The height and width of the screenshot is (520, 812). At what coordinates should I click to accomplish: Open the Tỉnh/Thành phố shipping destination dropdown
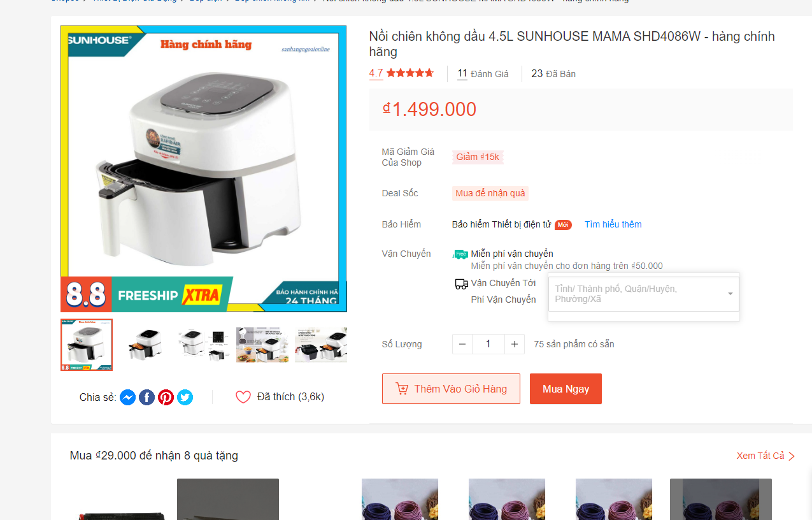tap(643, 294)
